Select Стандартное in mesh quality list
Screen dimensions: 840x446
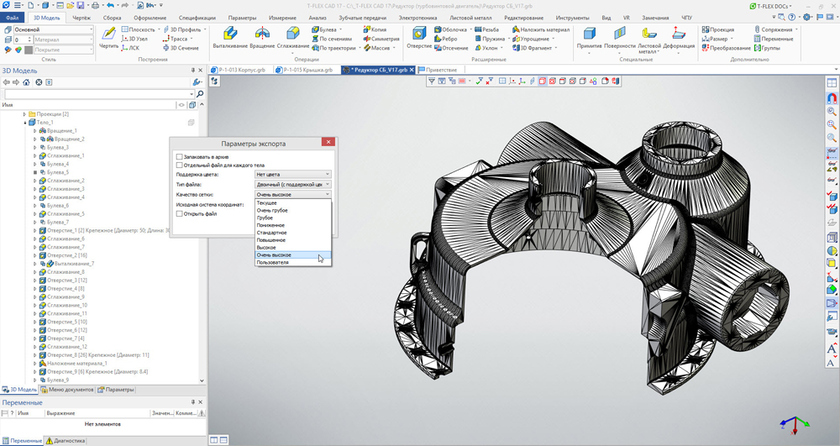pyautogui.click(x=272, y=232)
